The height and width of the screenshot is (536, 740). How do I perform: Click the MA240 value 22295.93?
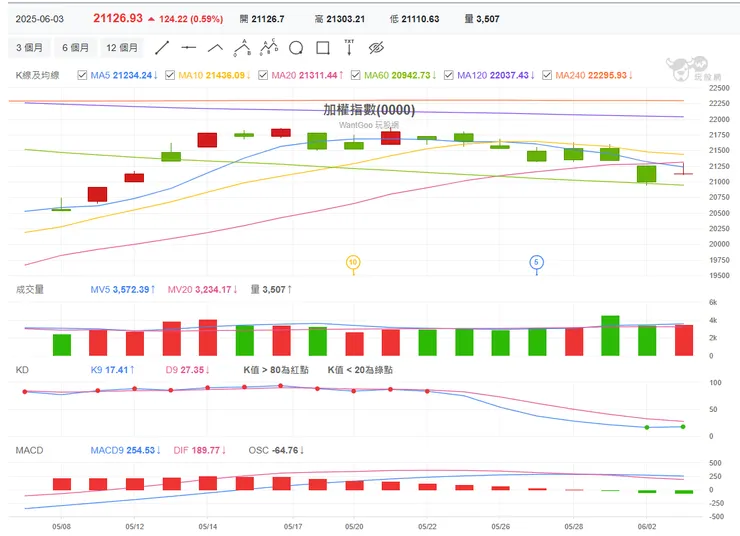point(607,75)
